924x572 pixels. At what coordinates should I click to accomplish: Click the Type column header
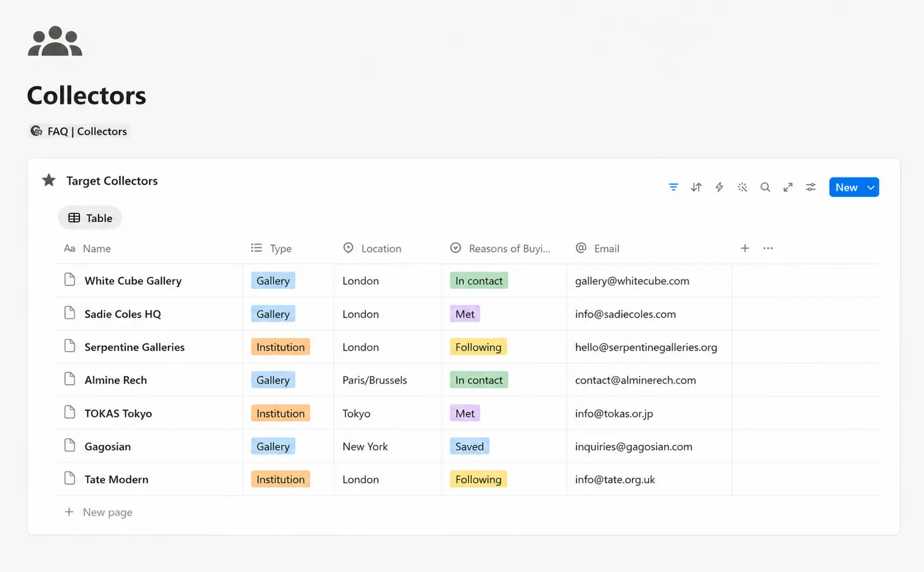[271, 248]
